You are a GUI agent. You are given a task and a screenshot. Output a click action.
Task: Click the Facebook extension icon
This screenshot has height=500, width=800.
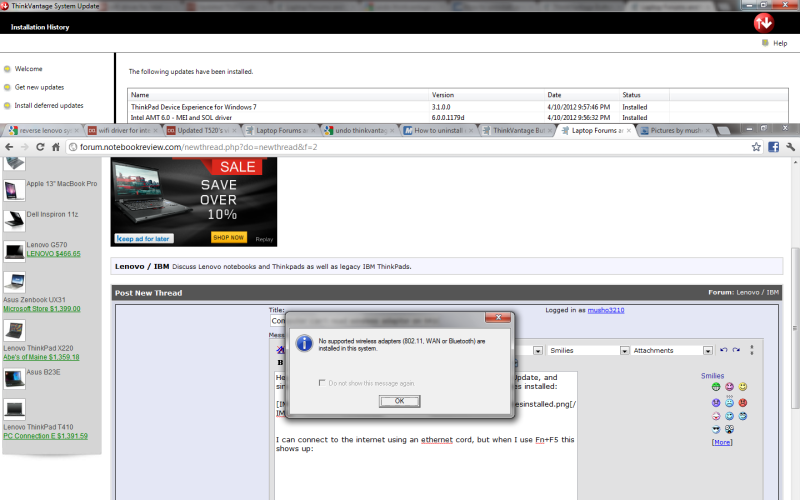773,147
